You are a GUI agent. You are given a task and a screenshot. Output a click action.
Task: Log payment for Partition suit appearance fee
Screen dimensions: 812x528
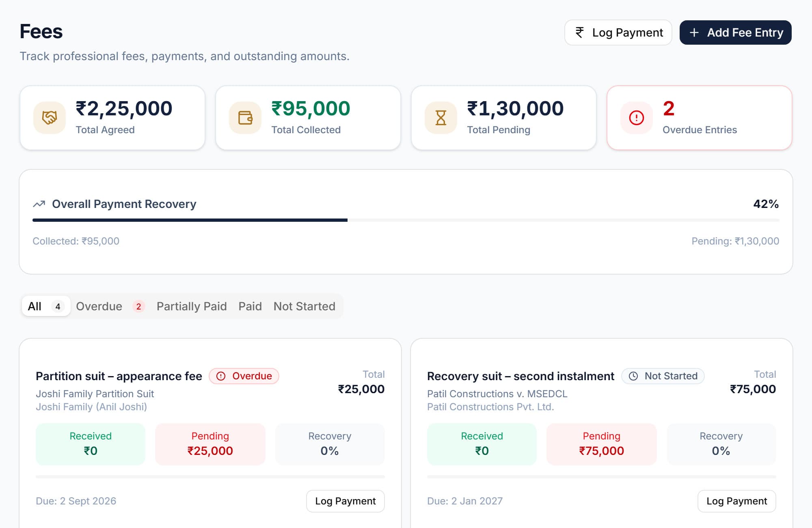click(x=346, y=501)
